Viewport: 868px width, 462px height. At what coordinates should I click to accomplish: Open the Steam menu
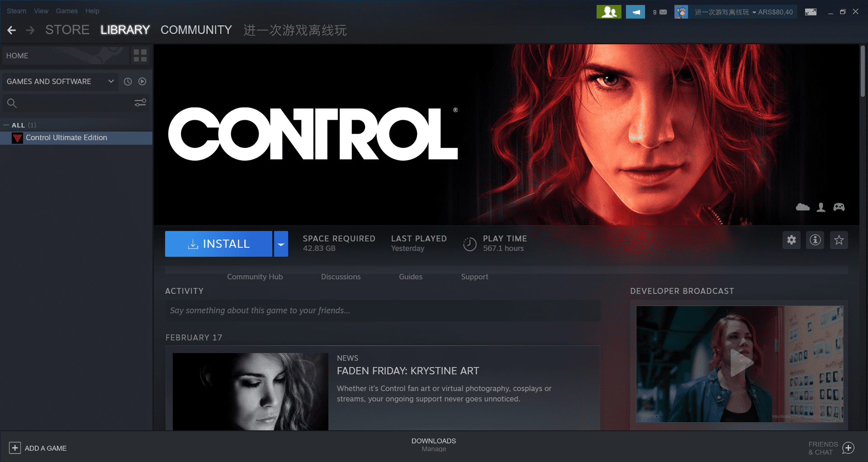(16, 11)
